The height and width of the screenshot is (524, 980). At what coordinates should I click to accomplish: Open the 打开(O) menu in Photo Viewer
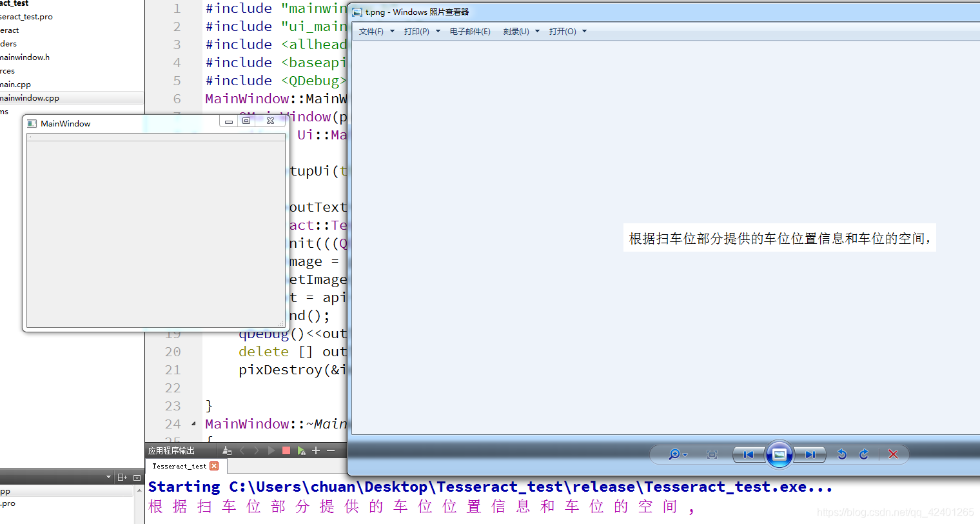click(x=562, y=31)
